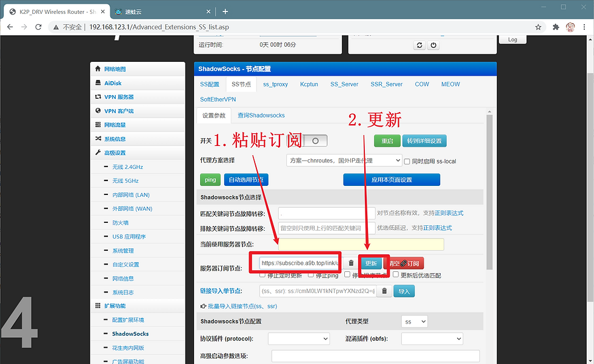Switch to the COW tab
This screenshot has height=364, width=594.
[x=422, y=84]
